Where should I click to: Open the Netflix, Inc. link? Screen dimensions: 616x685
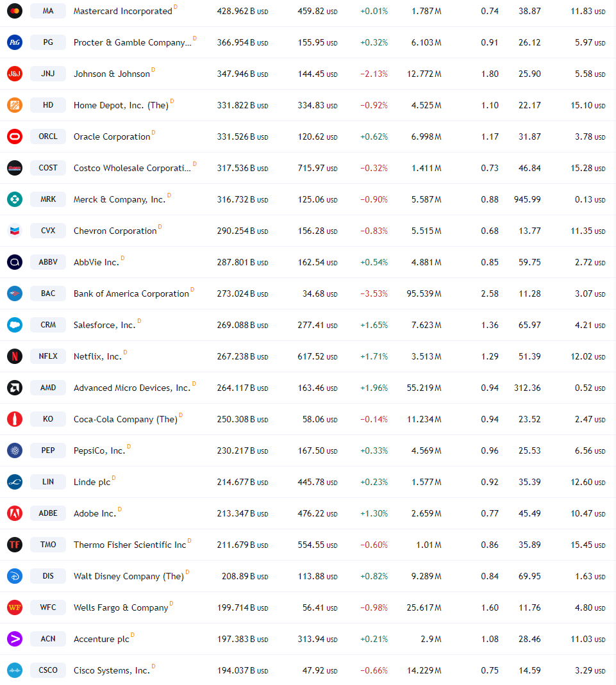[x=97, y=356]
